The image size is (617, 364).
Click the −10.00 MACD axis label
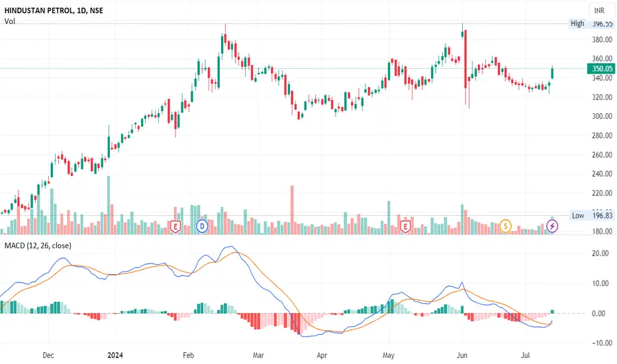(602, 343)
